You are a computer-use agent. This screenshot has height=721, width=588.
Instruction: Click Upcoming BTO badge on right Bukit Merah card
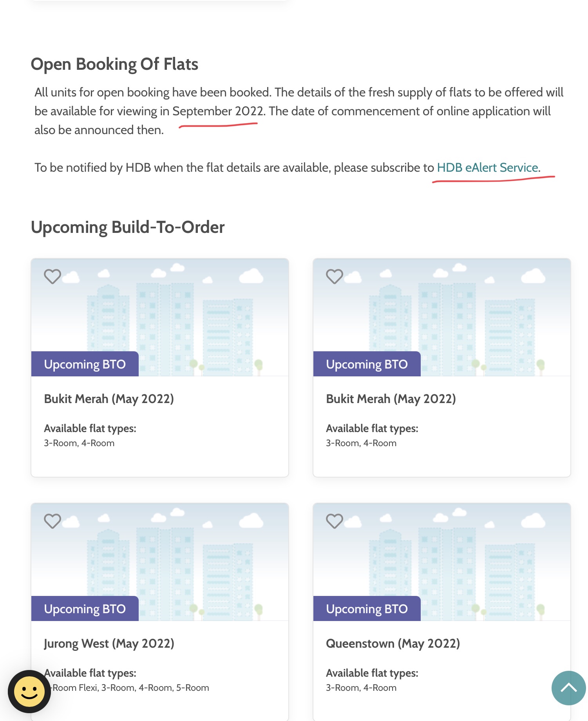pos(367,364)
